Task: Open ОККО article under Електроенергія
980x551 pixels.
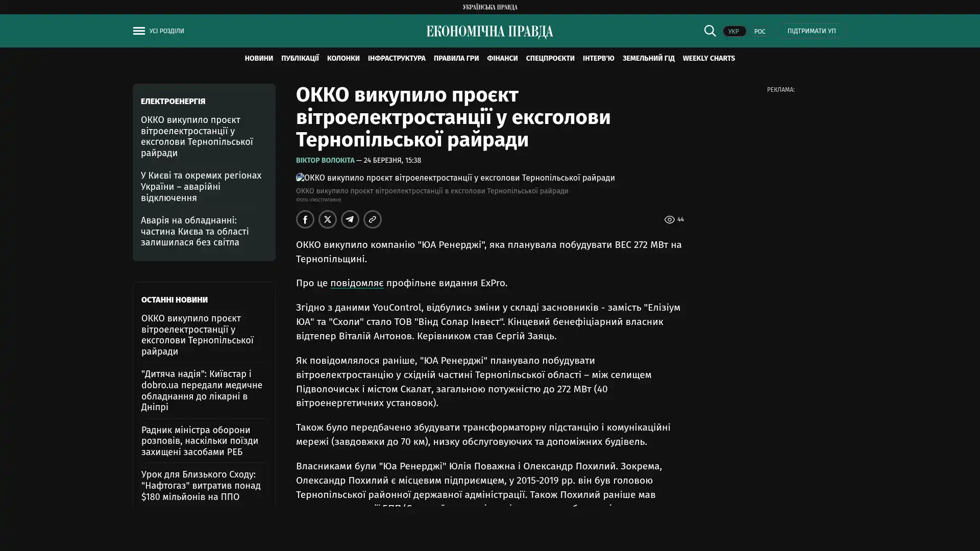Action: point(197,136)
